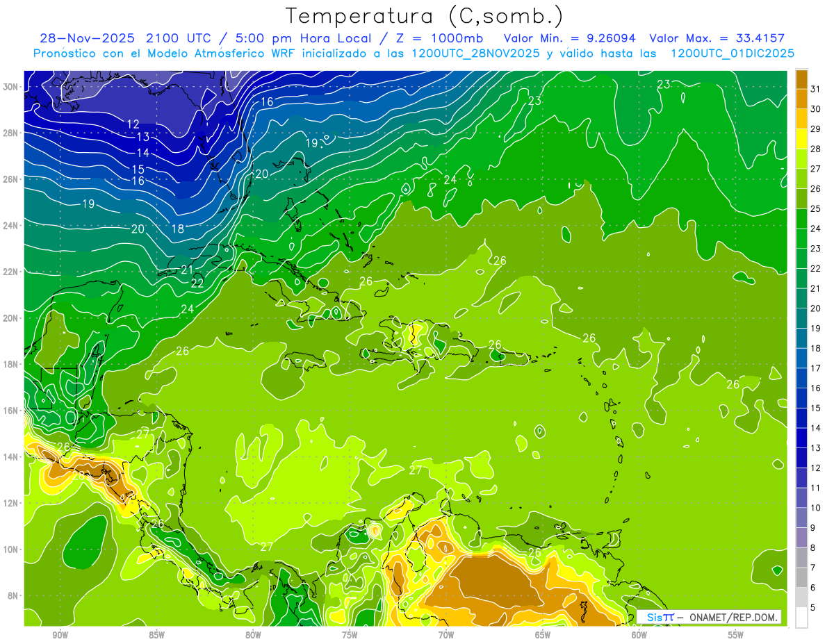The height and width of the screenshot is (644, 834).
Task: Click the blue "Sisπ" logo text
Action: coord(660,617)
